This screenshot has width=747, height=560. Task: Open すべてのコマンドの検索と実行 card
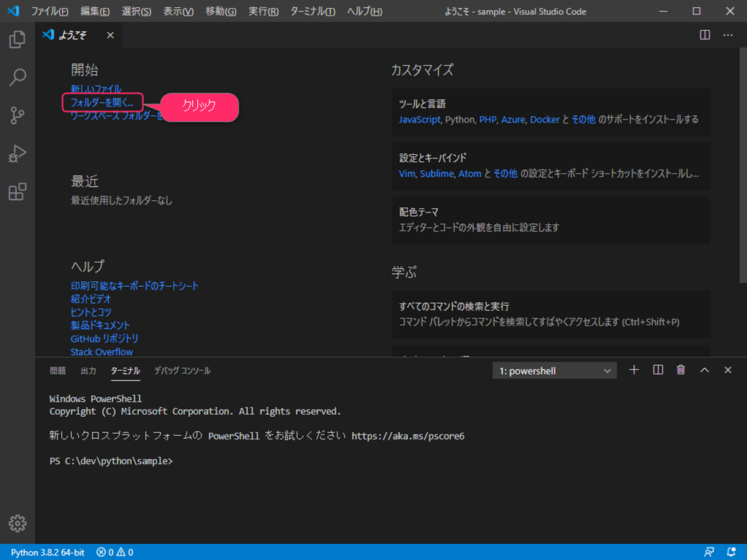551,314
